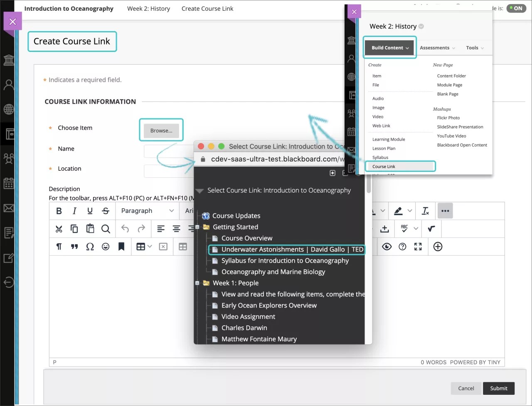Open fullscreen mode in the editor toolbar
Screen dimensions: 532x406
coord(418,247)
